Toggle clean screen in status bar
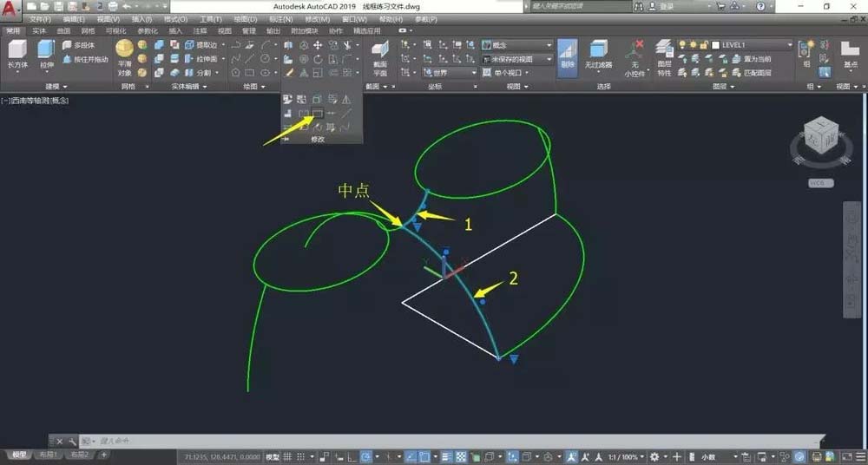Screen dimensions: 868x465 849,457
